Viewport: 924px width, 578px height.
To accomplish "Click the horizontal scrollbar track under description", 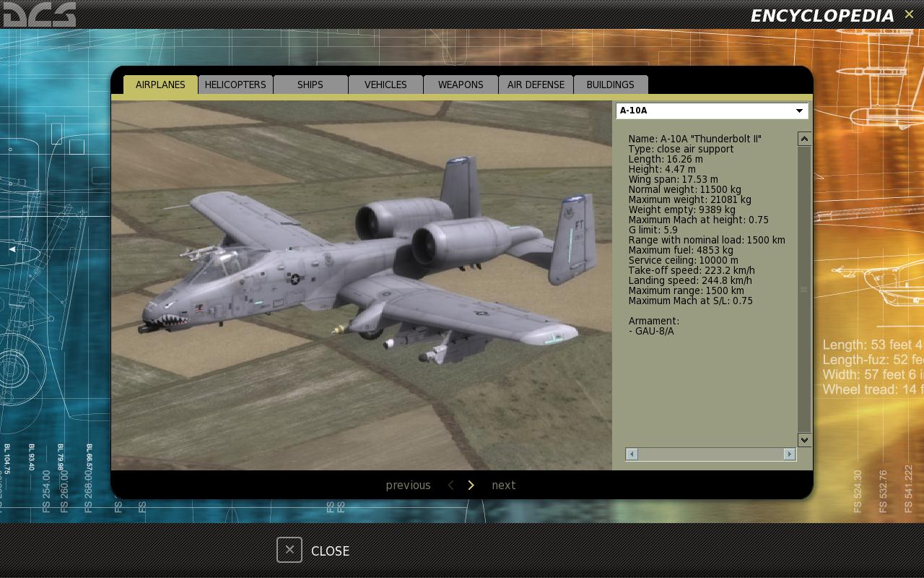I will coord(710,454).
